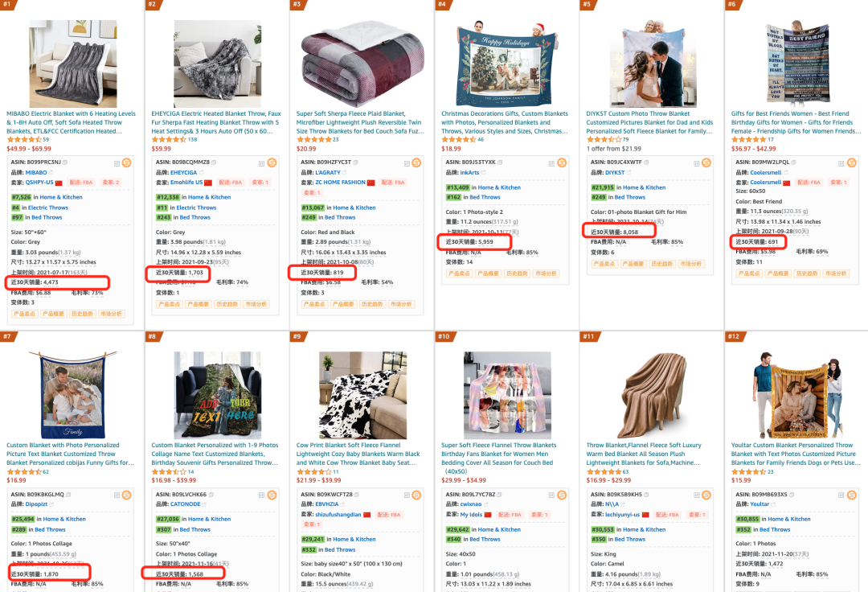The width and height of the screenshot is (868, 592).
Task: Click 历史趋势 button on the MIBABO card
Action: [x=82, y=314]
